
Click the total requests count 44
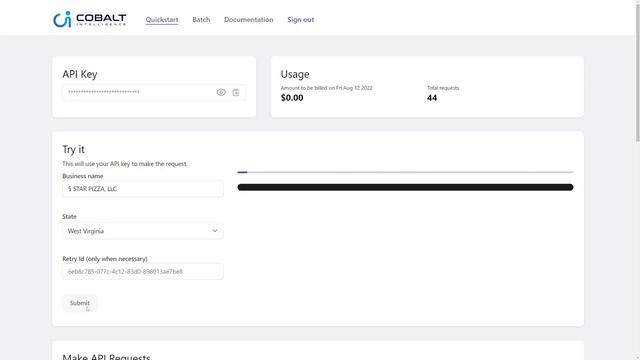(x=432, y=98)
